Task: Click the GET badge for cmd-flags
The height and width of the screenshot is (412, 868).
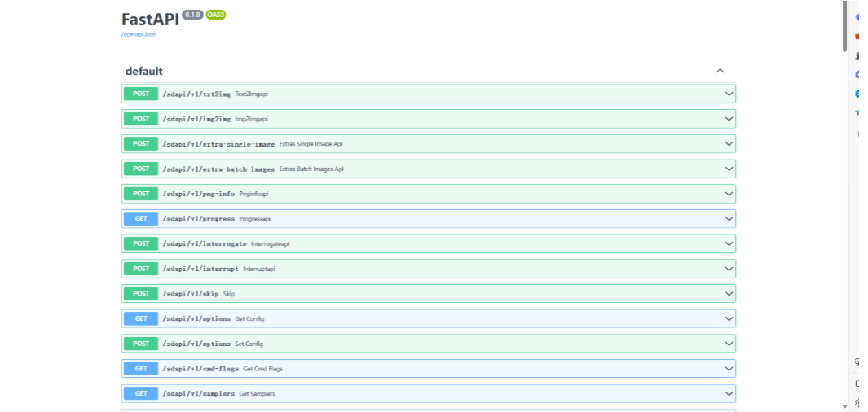Action: [x=141, y=368]
